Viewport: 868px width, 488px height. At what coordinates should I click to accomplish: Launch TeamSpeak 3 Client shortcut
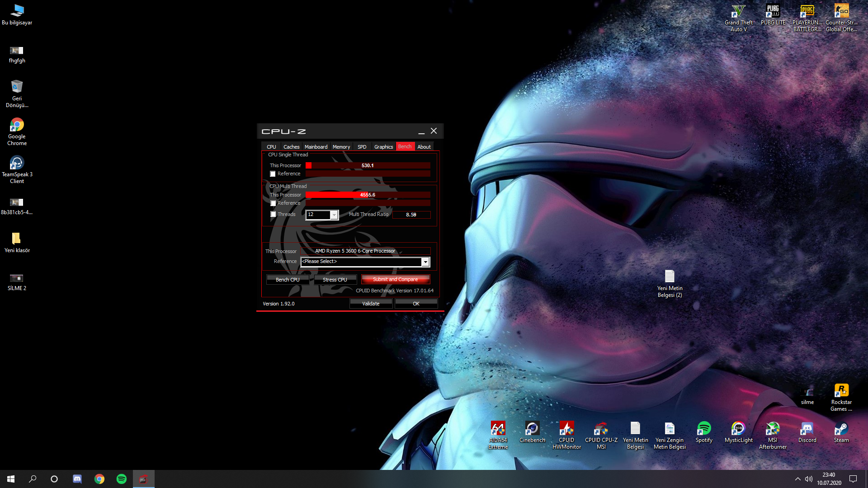coord(17,169)
